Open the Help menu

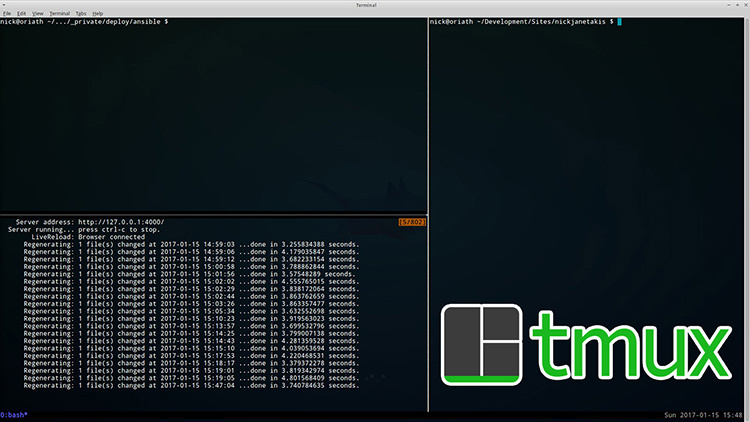[98, 13]
